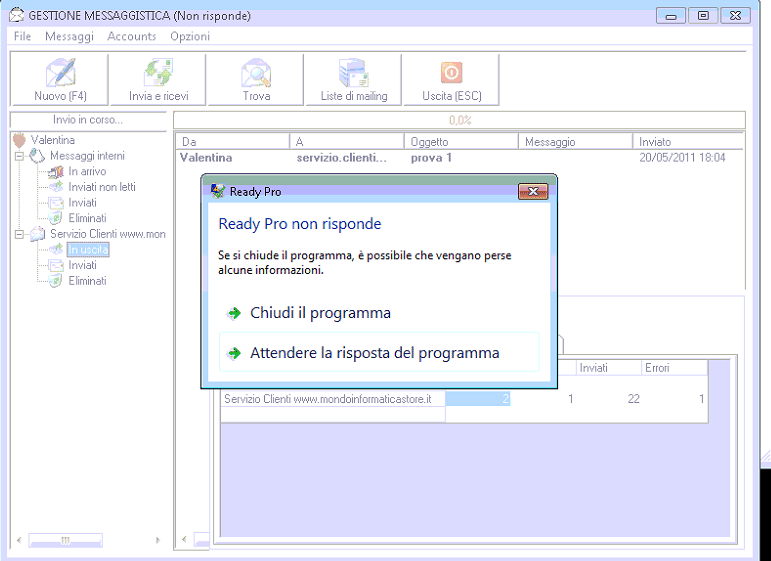Choose Attendere la risposta del programma
This screenshot has width=771, height=561.
click(379, 353)
